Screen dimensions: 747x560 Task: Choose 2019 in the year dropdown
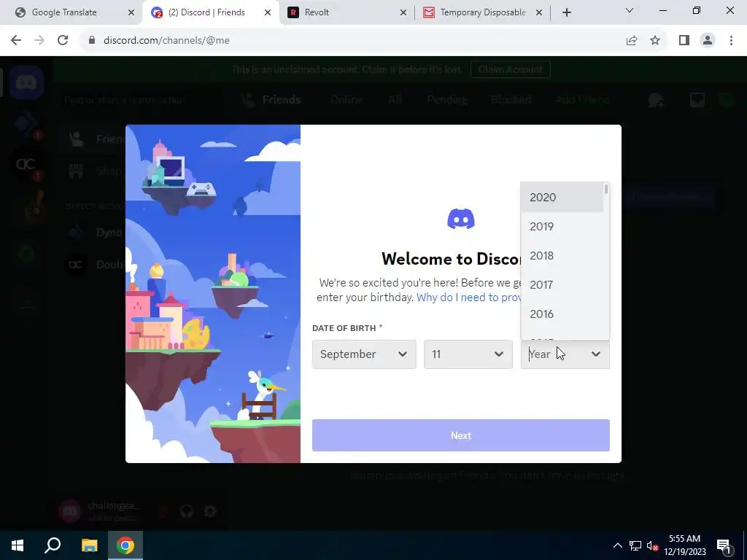[x=562, y=227]
